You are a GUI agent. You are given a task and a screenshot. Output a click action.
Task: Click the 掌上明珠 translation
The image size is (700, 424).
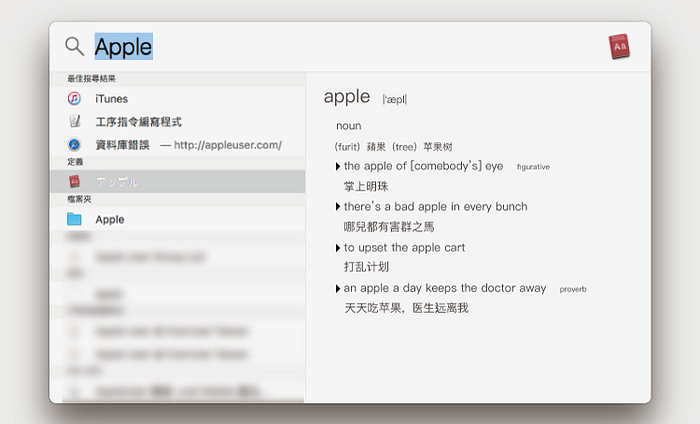click(366, 187)
